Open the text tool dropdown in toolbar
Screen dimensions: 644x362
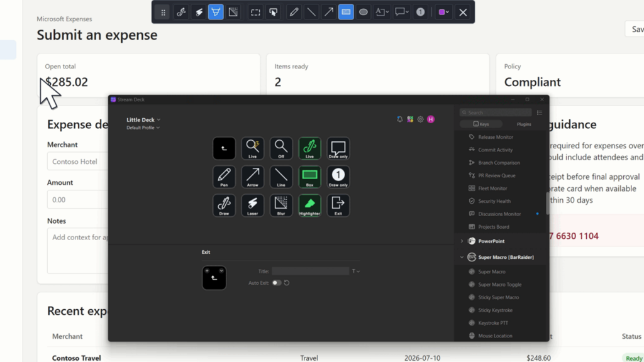[382, 13]
